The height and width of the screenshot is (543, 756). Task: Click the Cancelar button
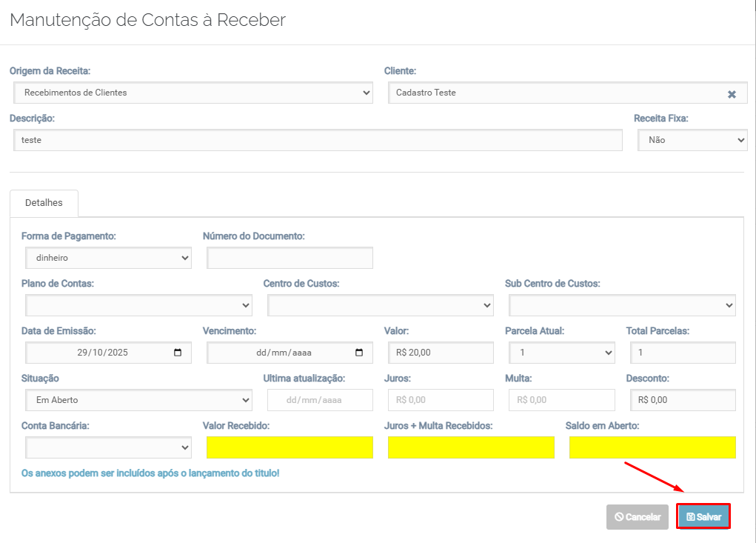coord(637,517)
